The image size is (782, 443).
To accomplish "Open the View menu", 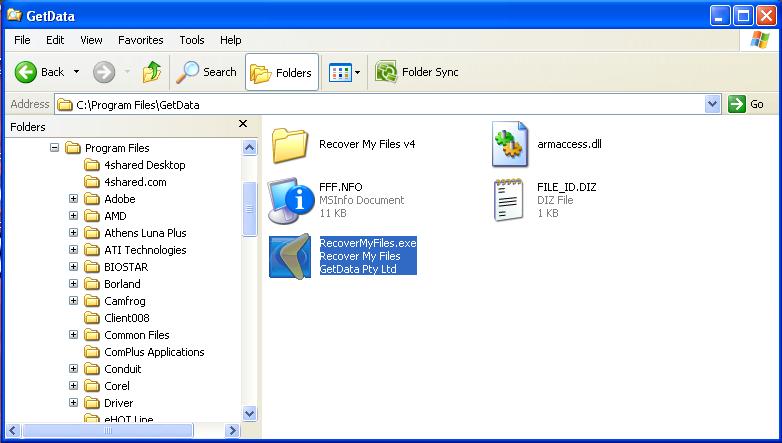I will click(91, 40).
